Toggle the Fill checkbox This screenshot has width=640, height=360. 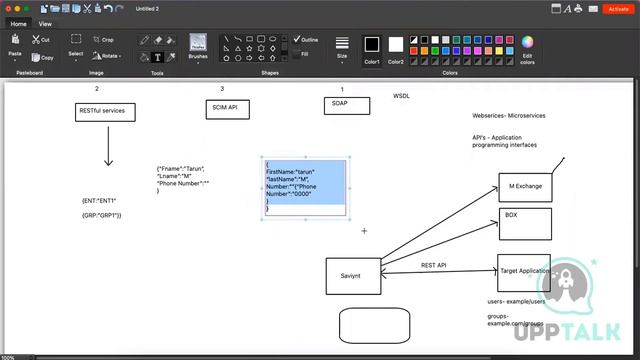click(301, 54)
